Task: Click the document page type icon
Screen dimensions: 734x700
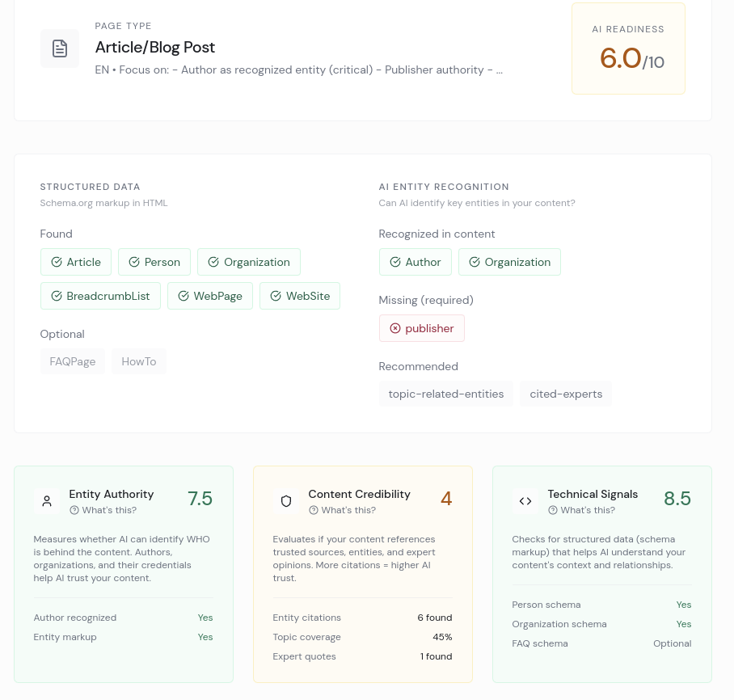Action: (60, 48)
